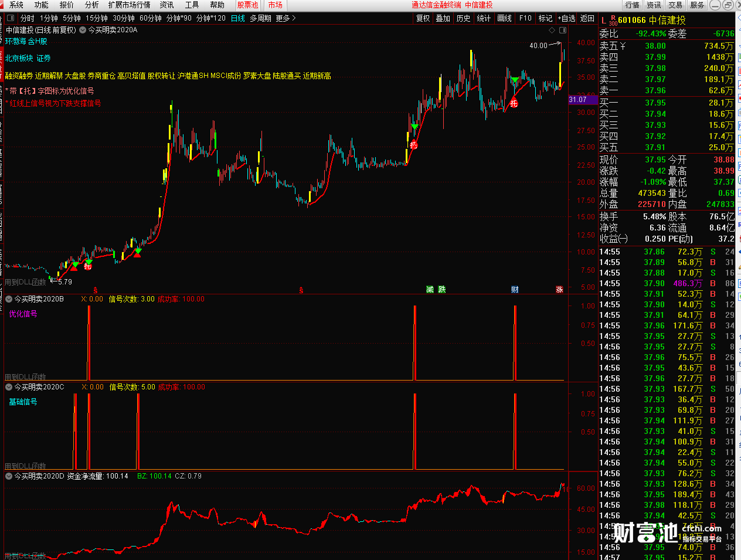This screenshot has width=741, height=560.
Task: Open the 扩展市场行情 menu
Action: point(130,5)
